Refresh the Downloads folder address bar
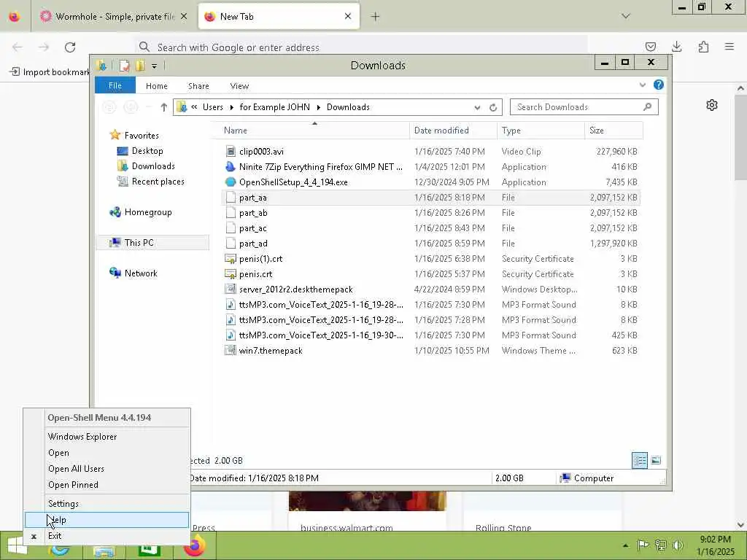Screen dimensions: 747x560 click(x=493, y=107)
